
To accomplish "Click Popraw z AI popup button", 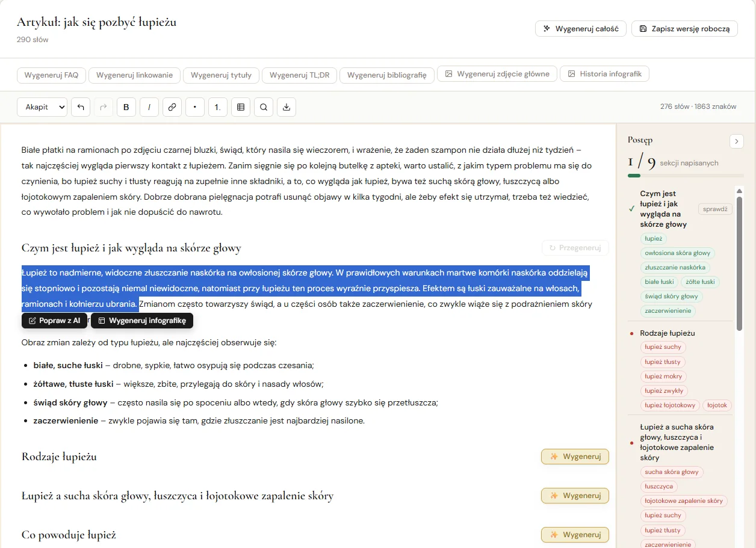I will 55,321.
